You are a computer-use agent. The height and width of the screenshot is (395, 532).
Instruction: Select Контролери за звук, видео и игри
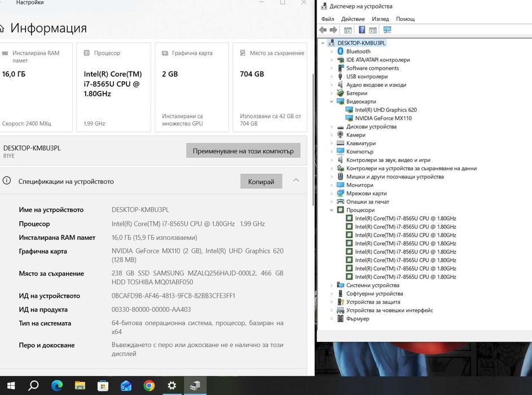click(388, 160)
